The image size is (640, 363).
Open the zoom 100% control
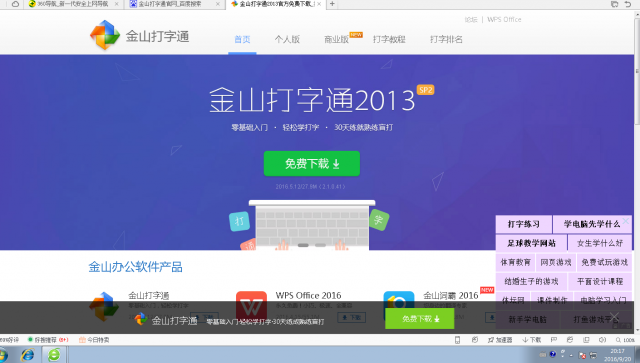(x=625, y=340)
